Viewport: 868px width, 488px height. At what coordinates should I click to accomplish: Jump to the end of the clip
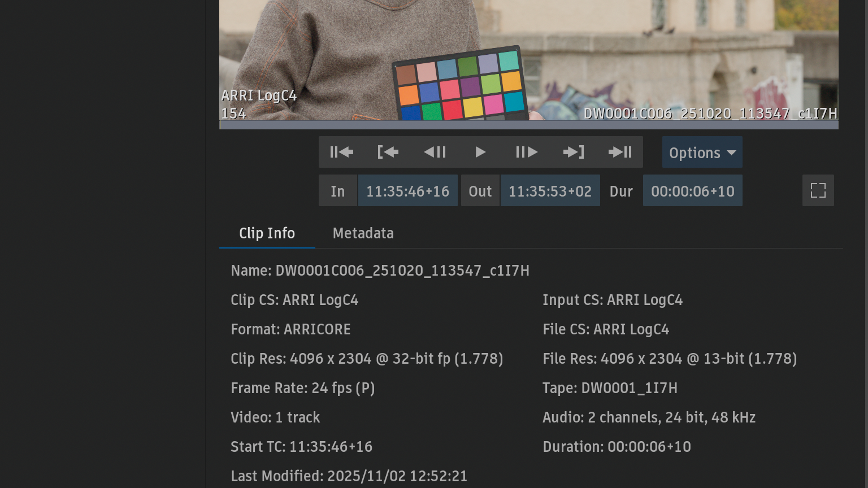(620, 152)
